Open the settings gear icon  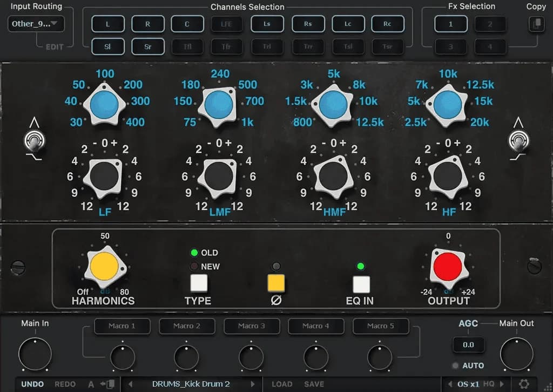[524, 384]
